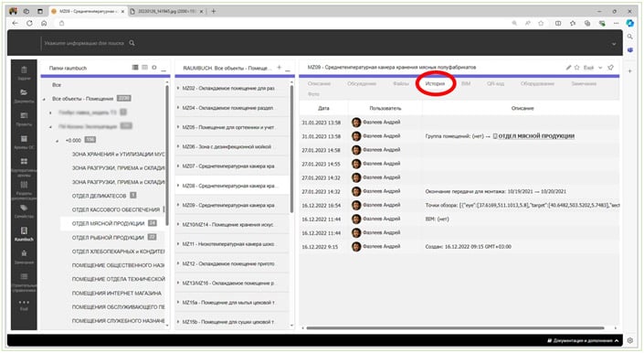Open the Документы folder icon in the sidebar
The width and height of the screenshot is (644, 353).
click(x=24, y=92)
